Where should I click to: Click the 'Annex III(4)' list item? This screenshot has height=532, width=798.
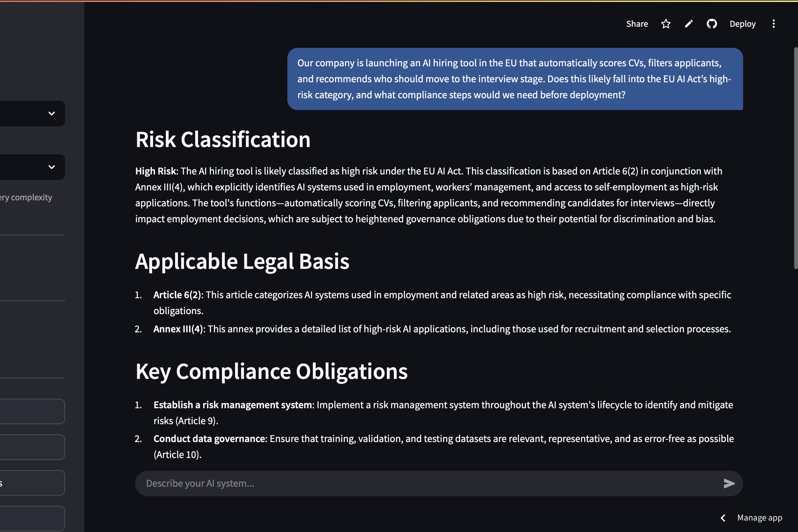tap(442, 329)
